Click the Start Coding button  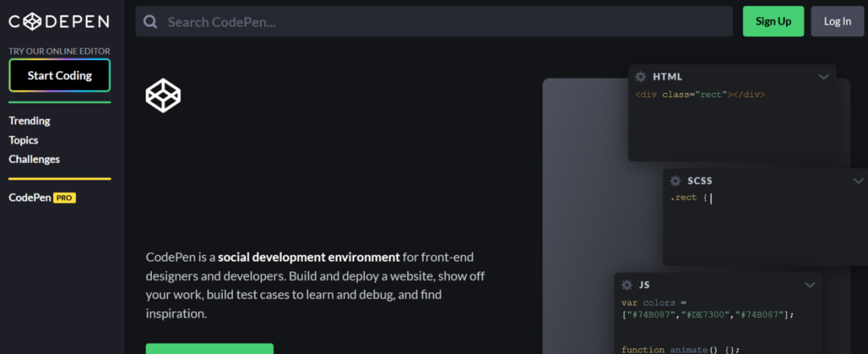click(x=59, y=75)
